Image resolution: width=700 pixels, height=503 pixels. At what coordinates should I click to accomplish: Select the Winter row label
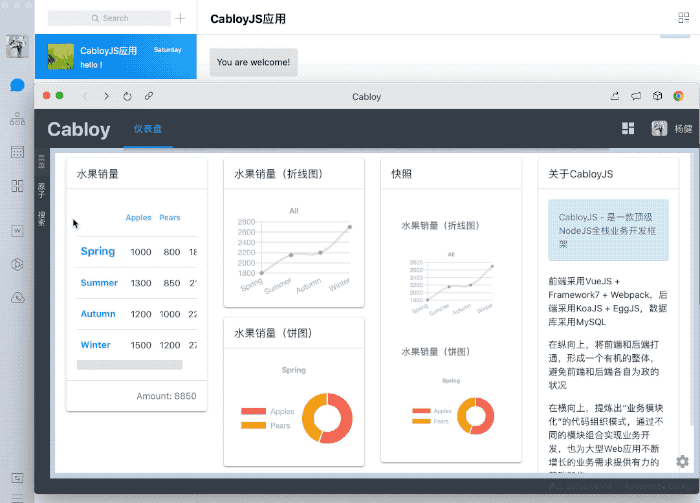[x=96, y=345]
